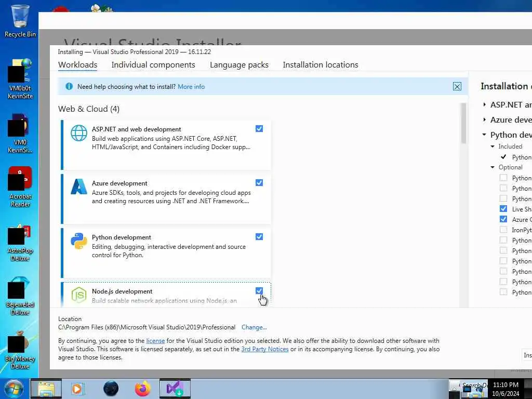Collapse the Included section arrow

click(x=493, y=146)
